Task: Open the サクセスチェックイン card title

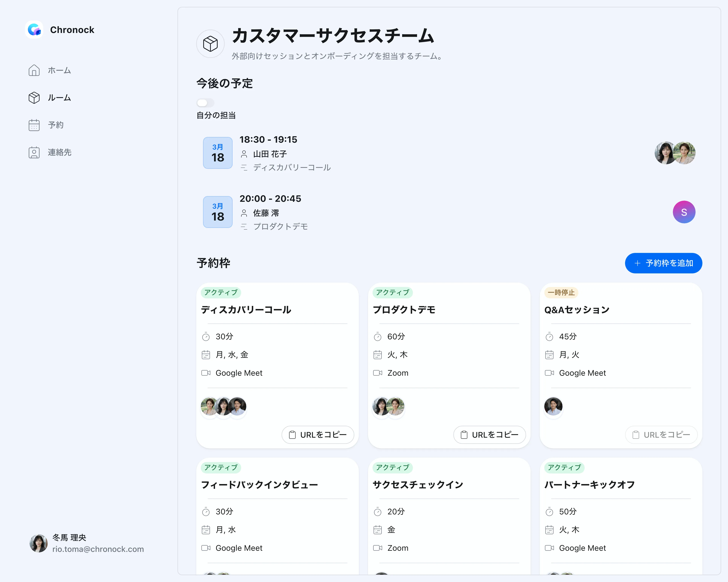Action: point(418,485)
